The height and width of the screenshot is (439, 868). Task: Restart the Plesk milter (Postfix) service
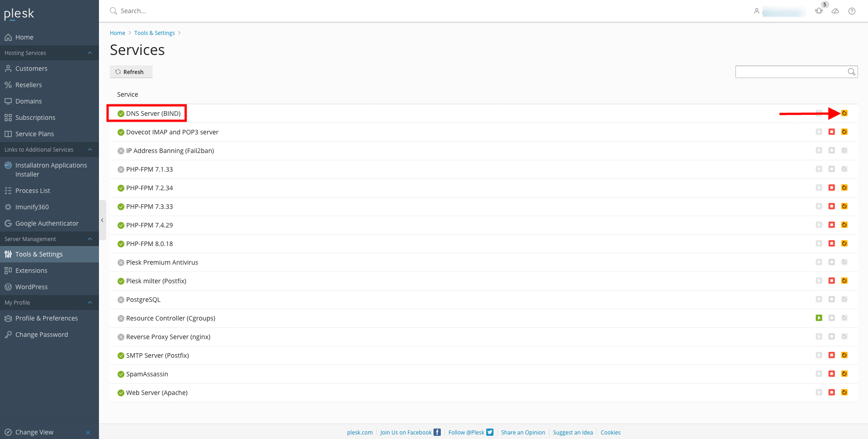pyautogui.click(x=844, y=281)
